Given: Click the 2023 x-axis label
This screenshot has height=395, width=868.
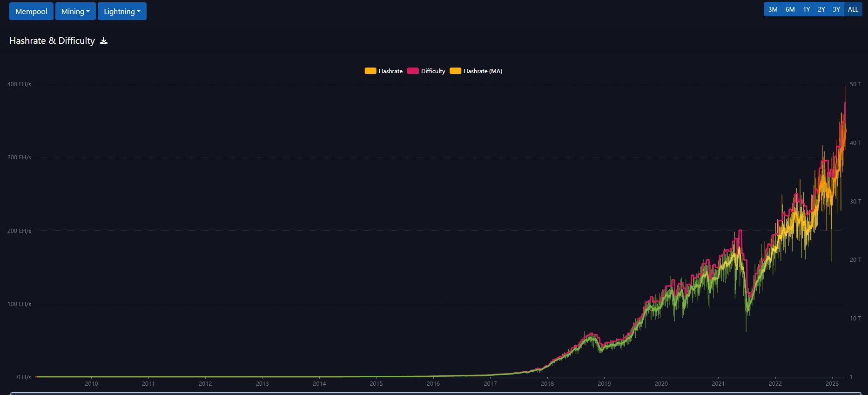Looking at the screenshot, I should click(x=832, y=384).
